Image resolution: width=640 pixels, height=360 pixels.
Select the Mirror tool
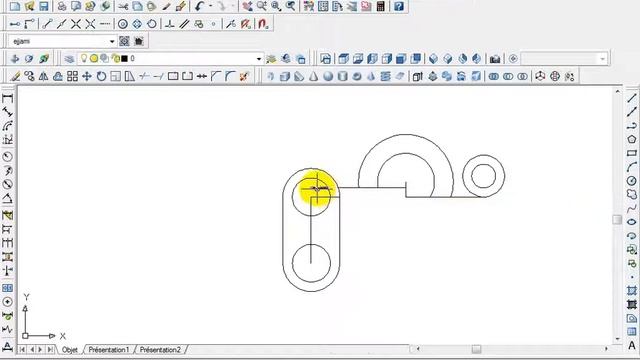coord(43,76)
